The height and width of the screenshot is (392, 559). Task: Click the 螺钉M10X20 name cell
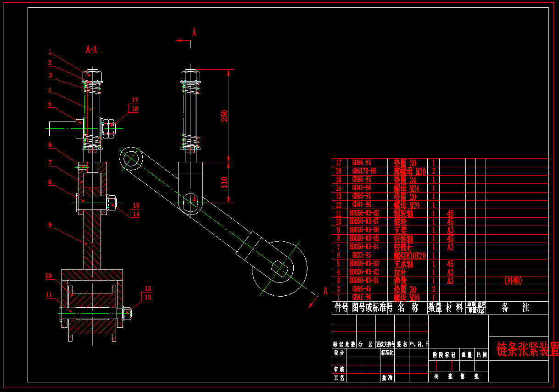pos(410,255)
